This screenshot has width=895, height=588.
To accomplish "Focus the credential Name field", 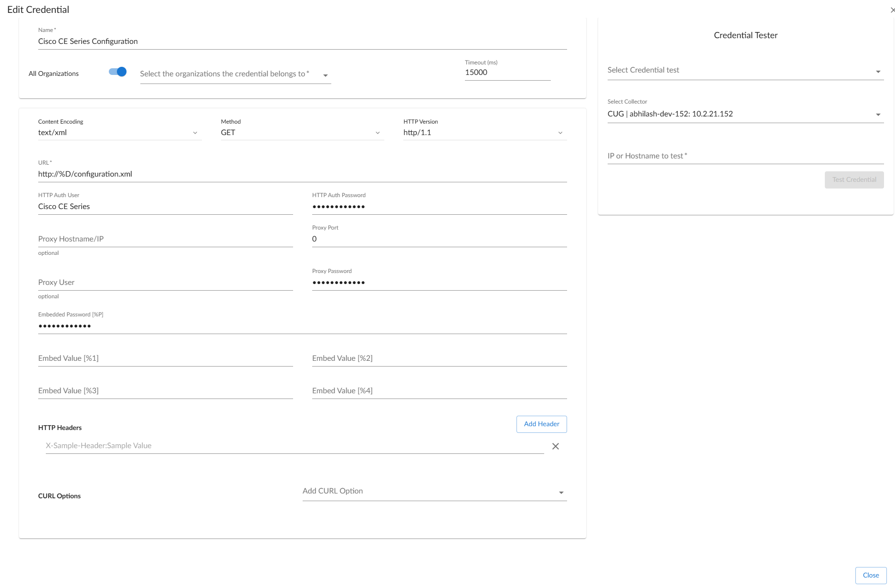I will click(x=302, y=42).
